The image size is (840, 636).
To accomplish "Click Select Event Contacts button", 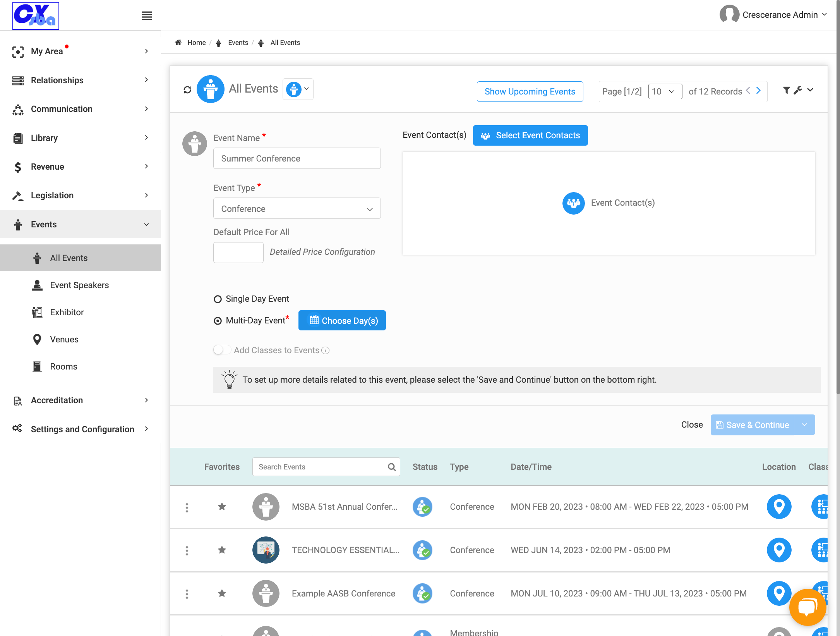I will pyautogui.click(x=530, y=136).
